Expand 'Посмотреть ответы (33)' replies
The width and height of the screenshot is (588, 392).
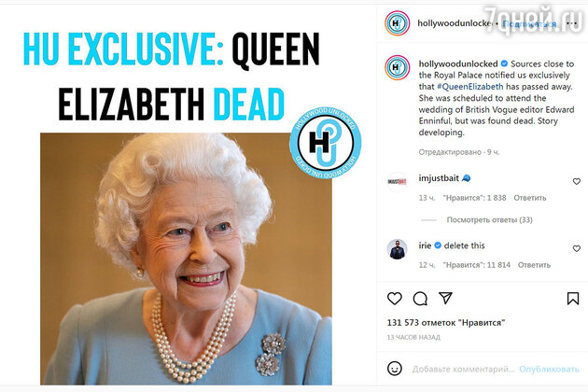489,220
